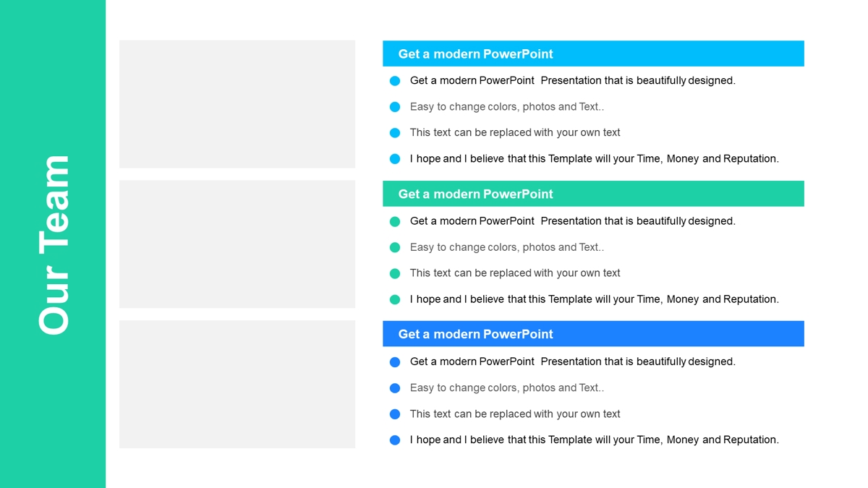Screen dimensions: 868x488
Task: Select the 'Our Team' vertical title
Action: [54, 244]
